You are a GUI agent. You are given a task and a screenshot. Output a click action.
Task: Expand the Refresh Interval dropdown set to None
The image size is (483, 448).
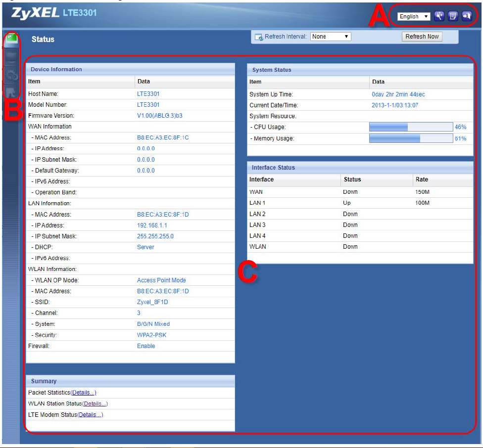coord(331,37)
